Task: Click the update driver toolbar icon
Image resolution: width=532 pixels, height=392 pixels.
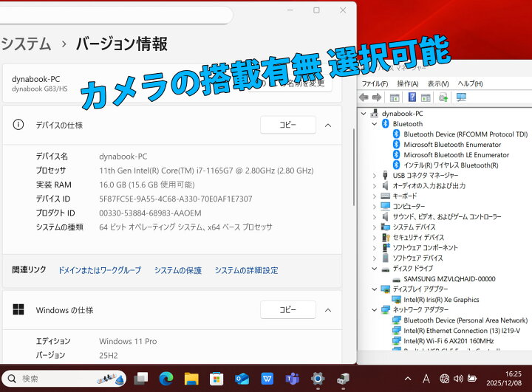Action: 443,97
